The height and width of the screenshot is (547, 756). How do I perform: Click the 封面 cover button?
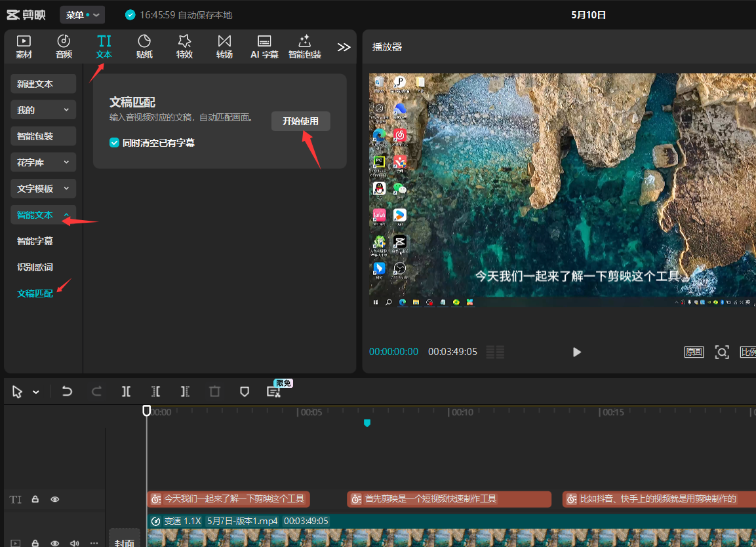125,539
